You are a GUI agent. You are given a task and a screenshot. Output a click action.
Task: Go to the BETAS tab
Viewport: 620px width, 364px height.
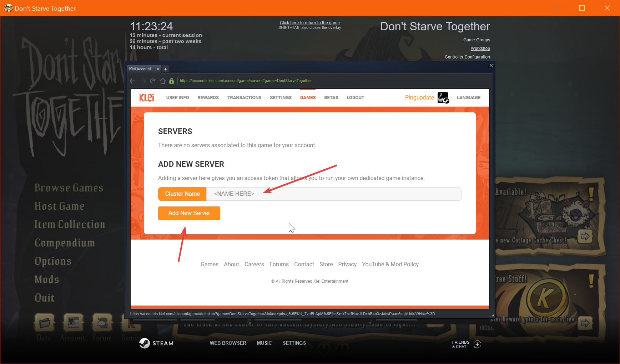[331, 98]
